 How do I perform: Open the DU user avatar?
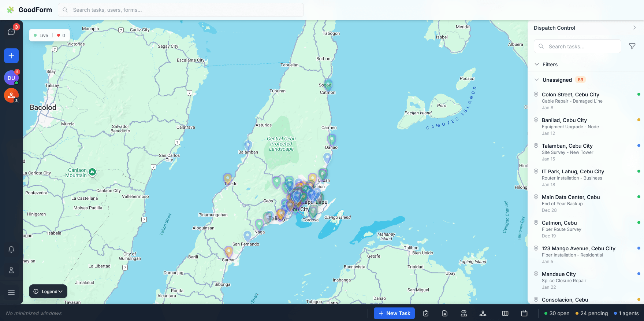11,78
